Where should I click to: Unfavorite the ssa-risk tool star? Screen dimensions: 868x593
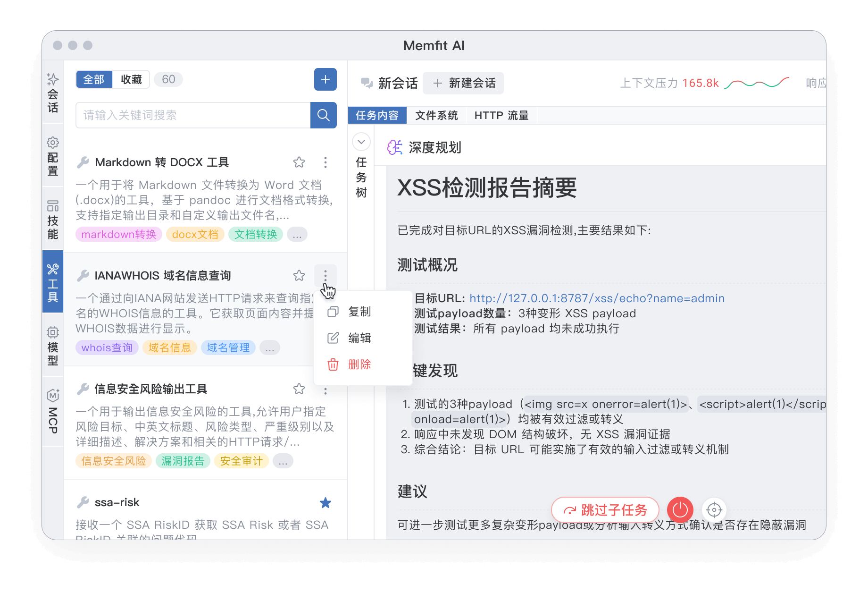(325, 503)
